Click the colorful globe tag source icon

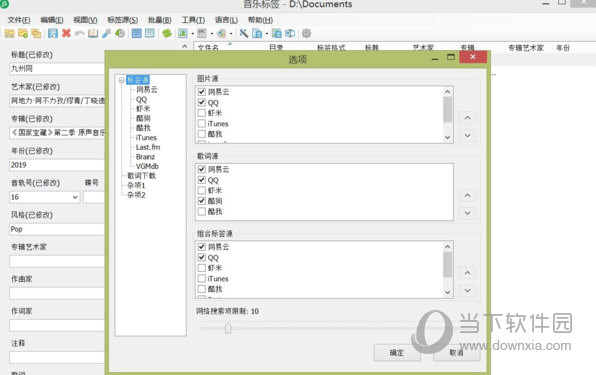(221, 33)
